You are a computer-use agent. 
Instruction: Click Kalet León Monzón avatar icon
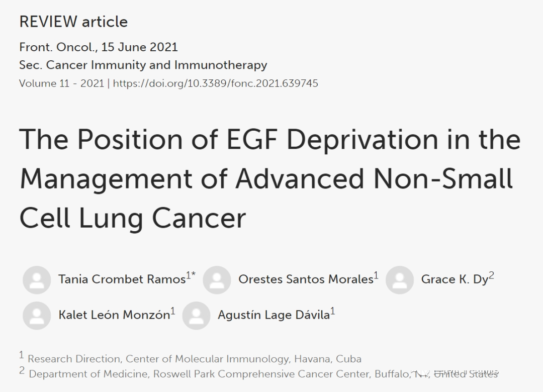[x=37, y=316]
